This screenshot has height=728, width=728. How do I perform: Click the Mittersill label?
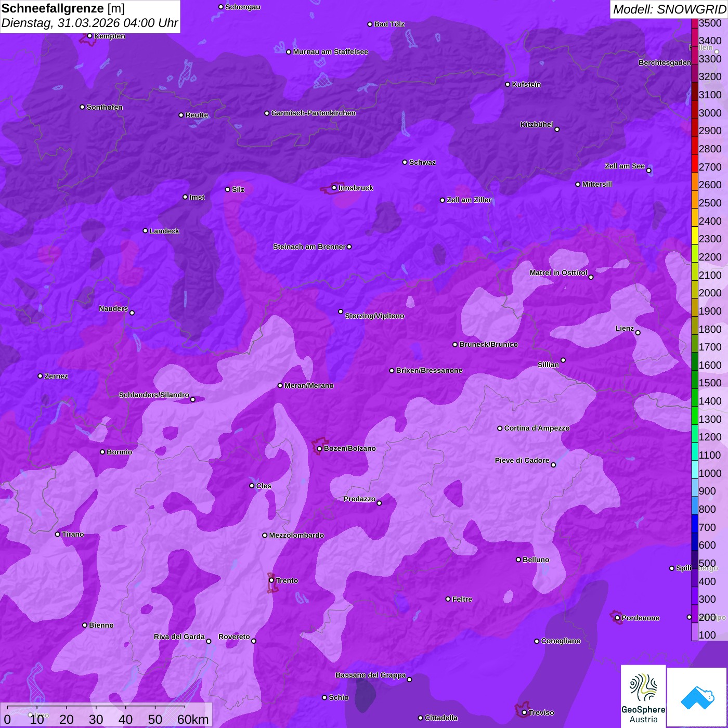(x=597, y=184)
